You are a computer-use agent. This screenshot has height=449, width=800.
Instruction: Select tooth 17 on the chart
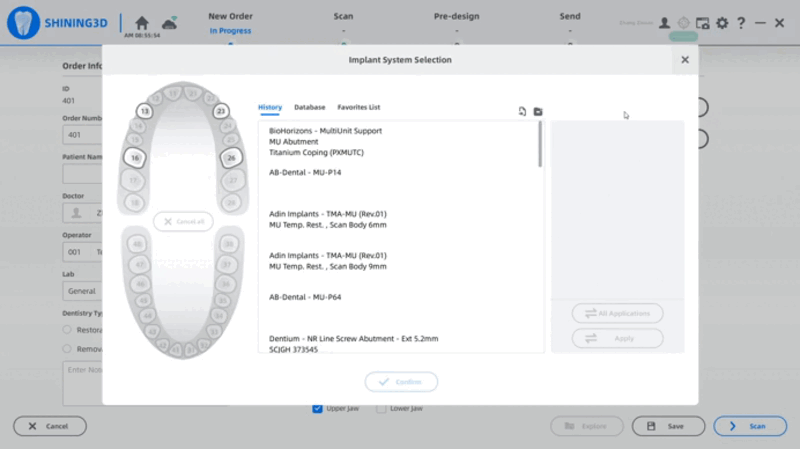pyautogui.click(x=133, y=180)
